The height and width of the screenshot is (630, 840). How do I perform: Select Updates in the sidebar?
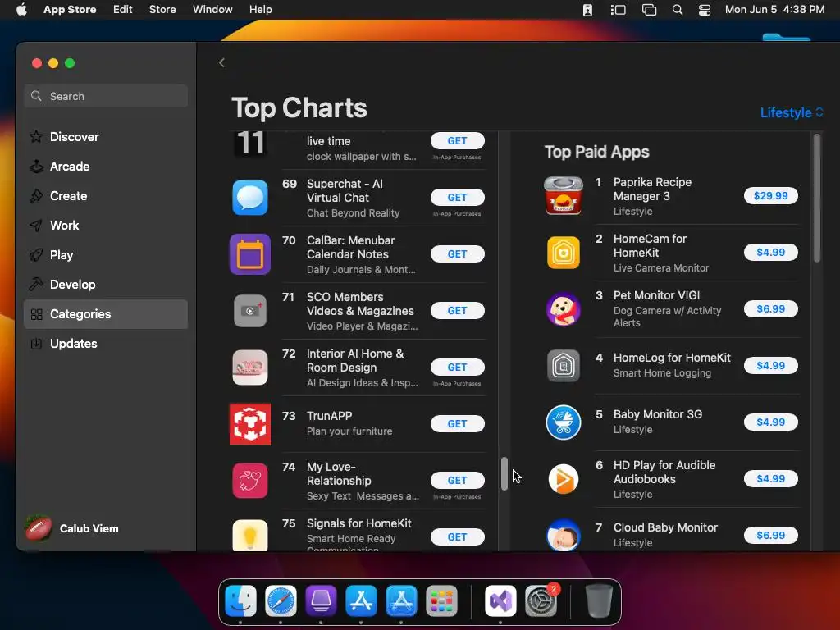point(106,344)
